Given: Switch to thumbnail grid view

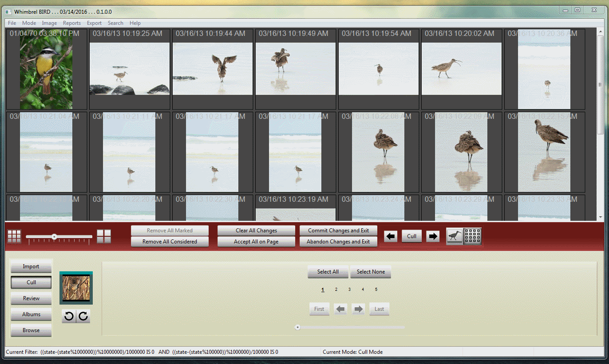Looking at the screenshot, I should pos(473,236).
